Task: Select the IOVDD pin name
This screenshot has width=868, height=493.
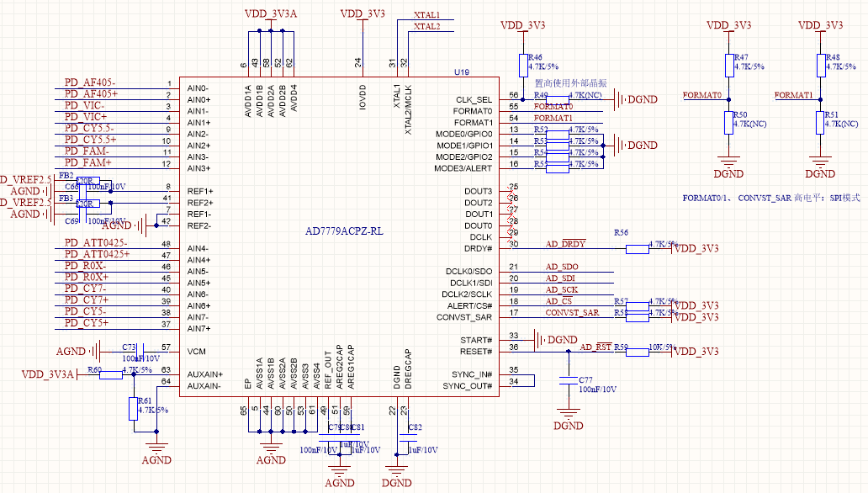Action: (x=363, y=98)
